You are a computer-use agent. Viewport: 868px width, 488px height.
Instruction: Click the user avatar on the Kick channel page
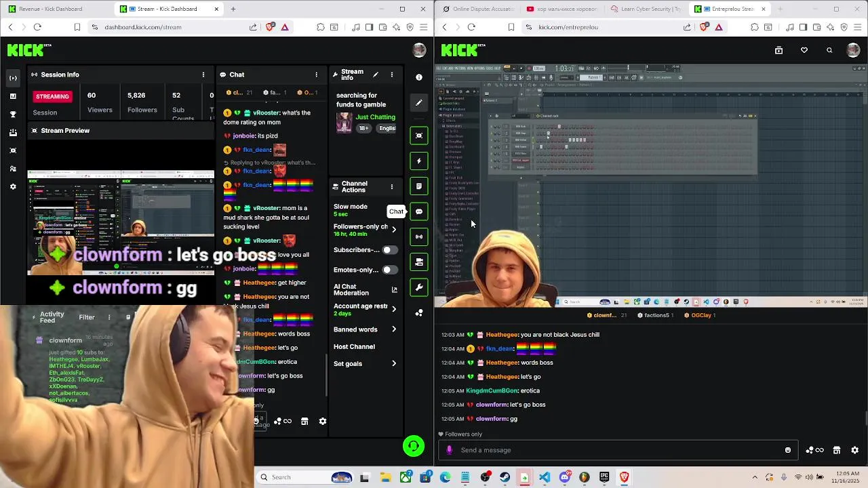[x=853, y=50]
